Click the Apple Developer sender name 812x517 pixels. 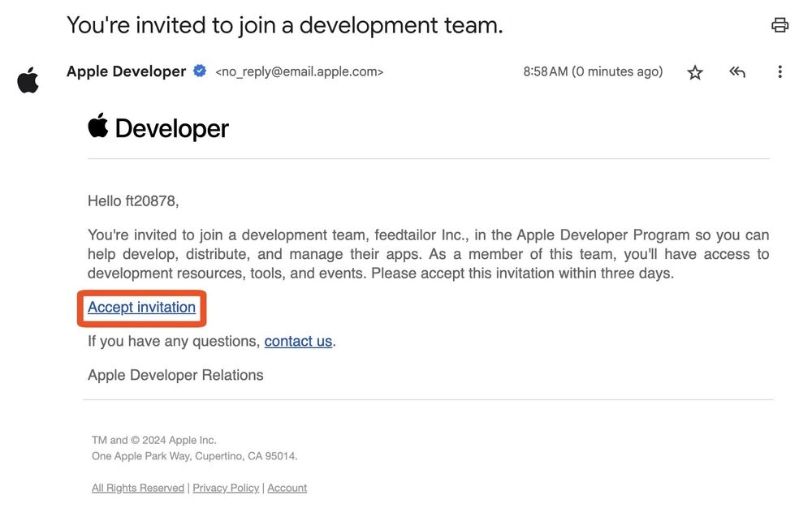[126, 71]
